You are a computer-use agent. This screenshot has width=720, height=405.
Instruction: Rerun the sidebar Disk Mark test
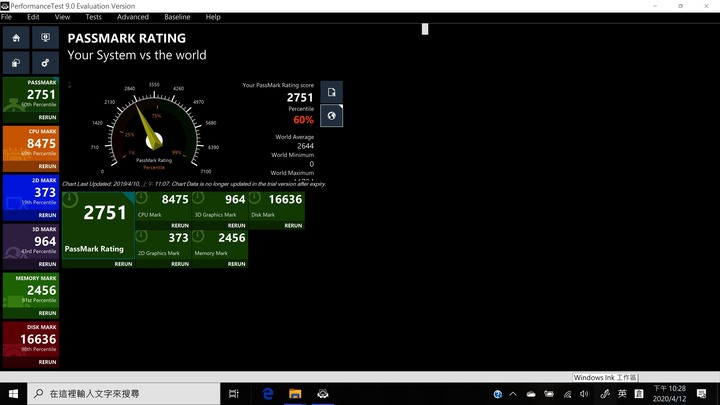[47, 362]
